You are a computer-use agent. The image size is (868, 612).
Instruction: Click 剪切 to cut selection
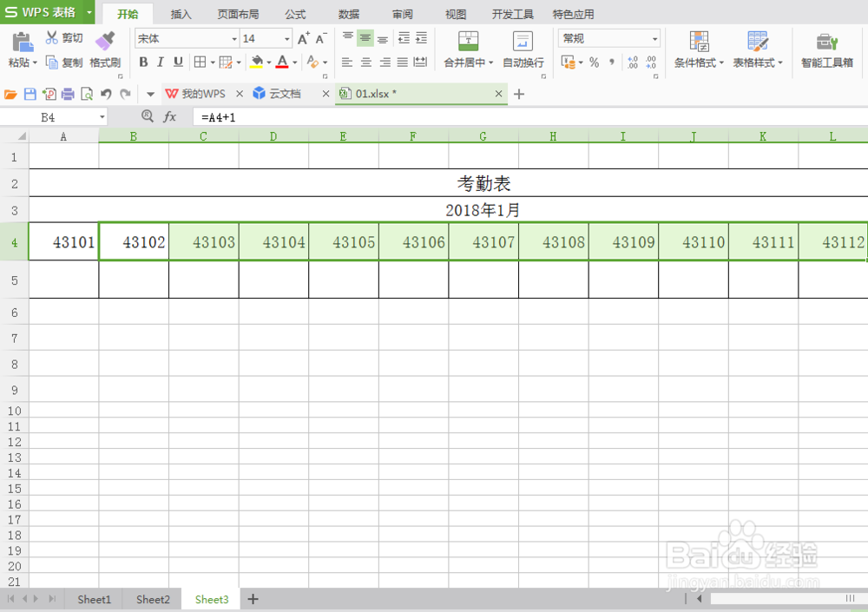tap(62, 38)
